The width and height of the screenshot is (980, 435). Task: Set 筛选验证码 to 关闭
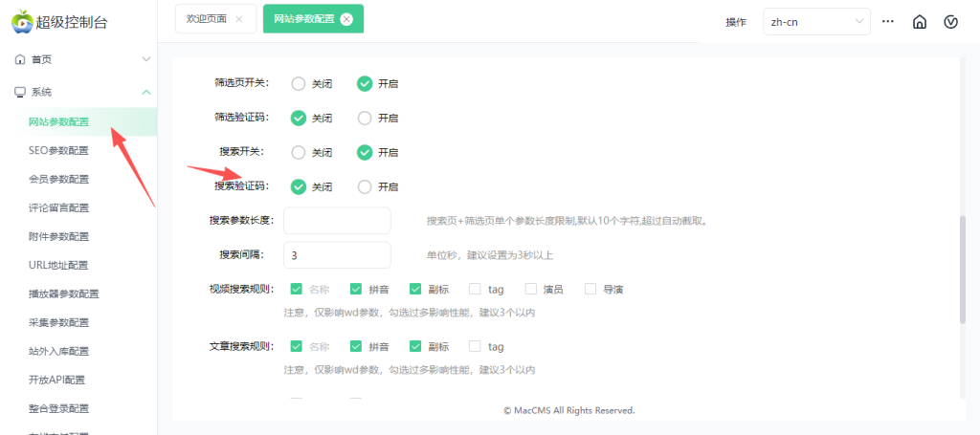[299, 118]
